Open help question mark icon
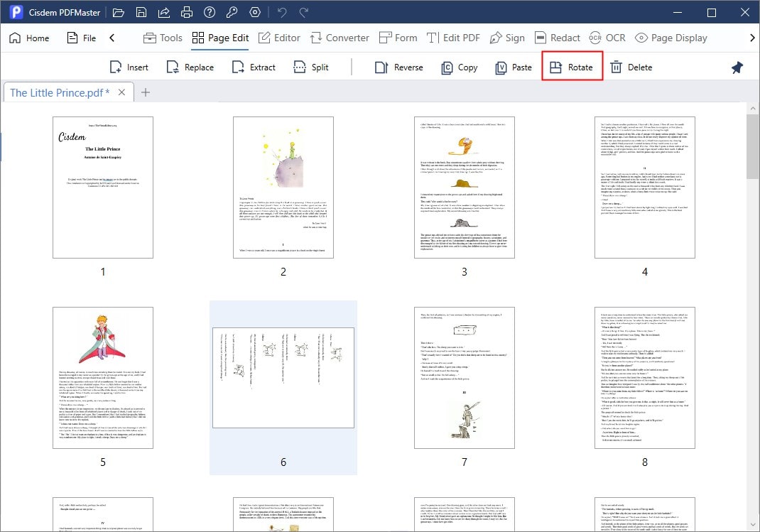 210,13
